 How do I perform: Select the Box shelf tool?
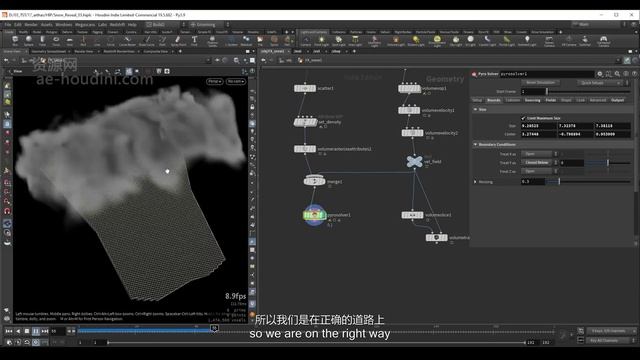tap(15, 40)
